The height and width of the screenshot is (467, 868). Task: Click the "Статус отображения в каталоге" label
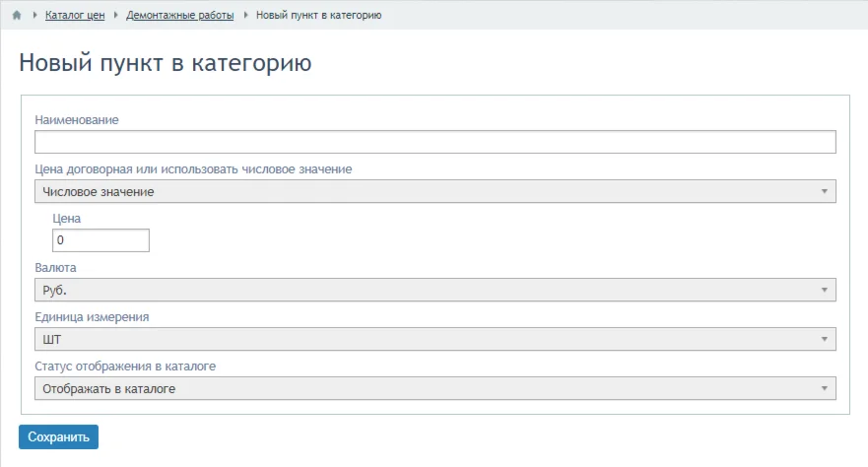[x=125, y=367]
